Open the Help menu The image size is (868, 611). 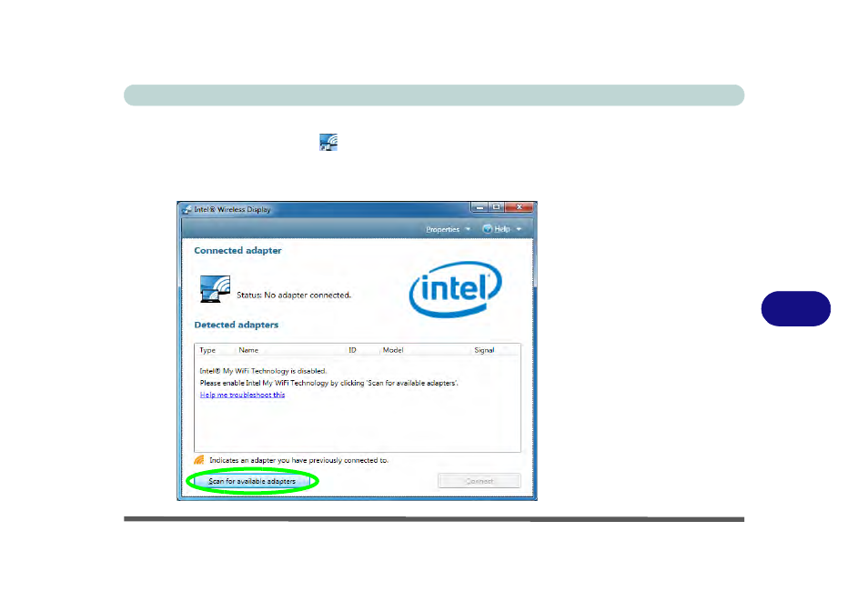coord(502,229)
